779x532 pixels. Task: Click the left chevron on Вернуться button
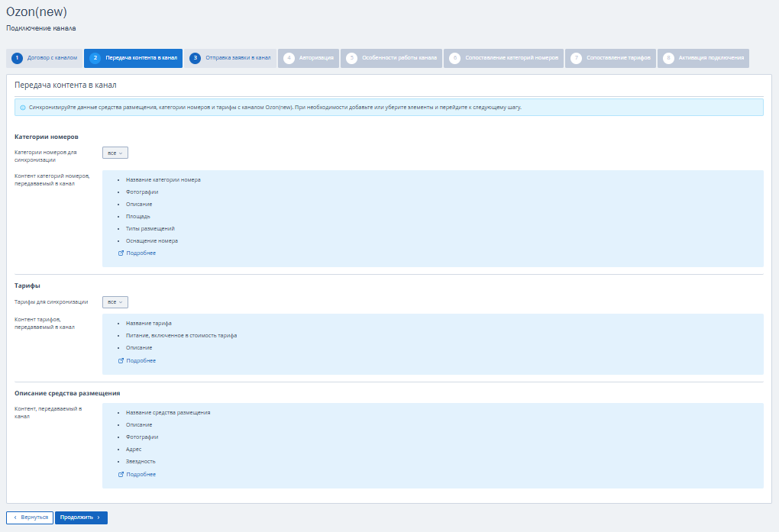tap(15, 517)
